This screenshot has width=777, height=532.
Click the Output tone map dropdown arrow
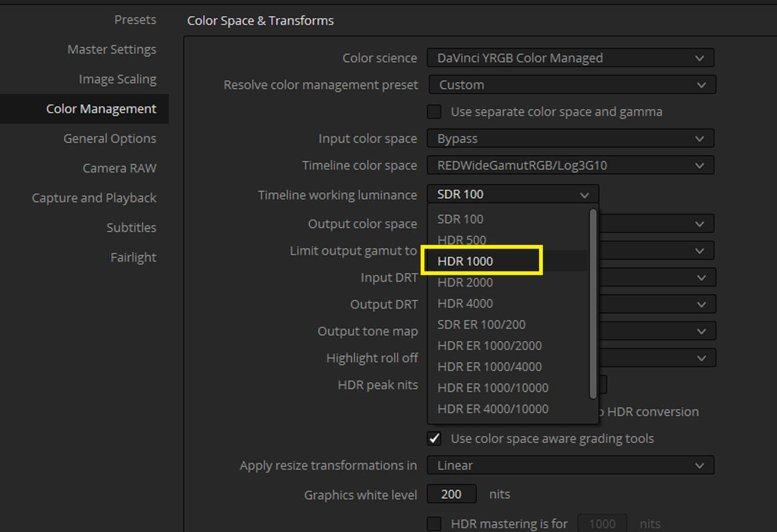(702, 331)
